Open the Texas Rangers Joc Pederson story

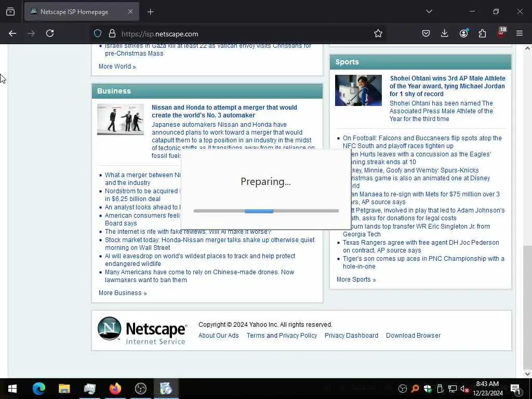[421, 246]
